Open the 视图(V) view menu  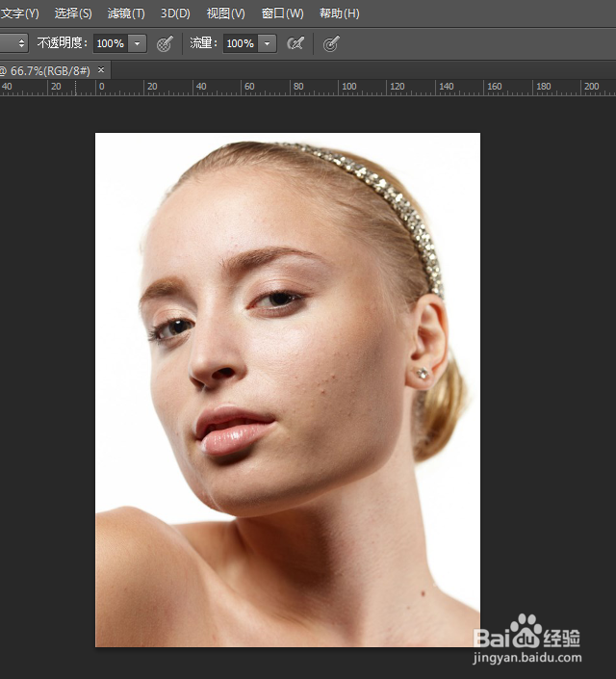[x=225, y=13]
